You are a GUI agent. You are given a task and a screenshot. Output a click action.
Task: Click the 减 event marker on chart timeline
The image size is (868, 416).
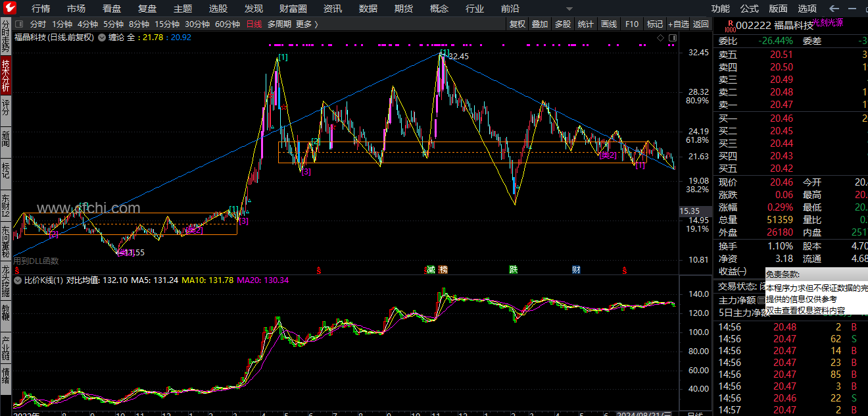tap(431, 270)
